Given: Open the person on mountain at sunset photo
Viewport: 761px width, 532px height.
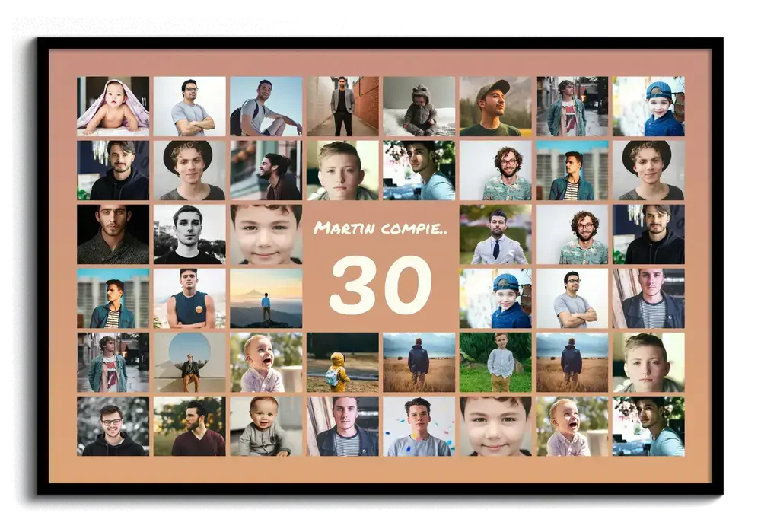Looking at the screenshot, I should (266, 298).
